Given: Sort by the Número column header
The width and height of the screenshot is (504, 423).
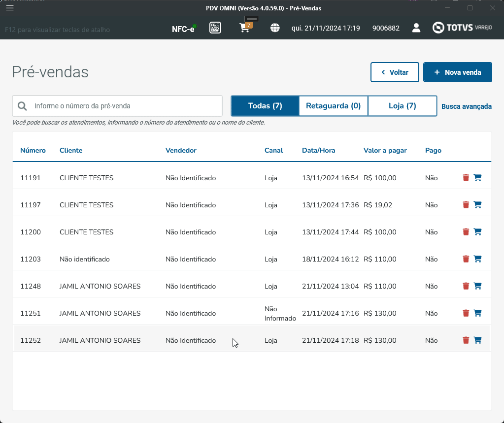Looking at the screenshot, I should pos(33,150).
